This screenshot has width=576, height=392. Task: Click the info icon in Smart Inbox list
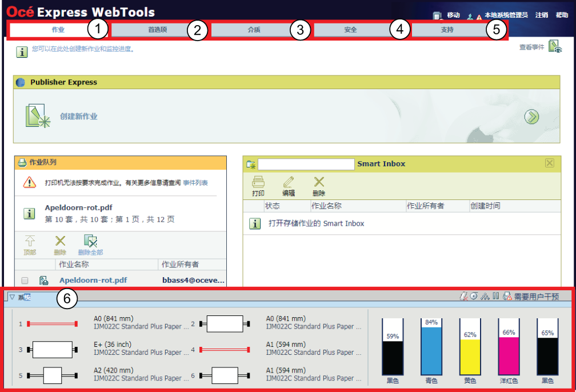click(255, 223)
